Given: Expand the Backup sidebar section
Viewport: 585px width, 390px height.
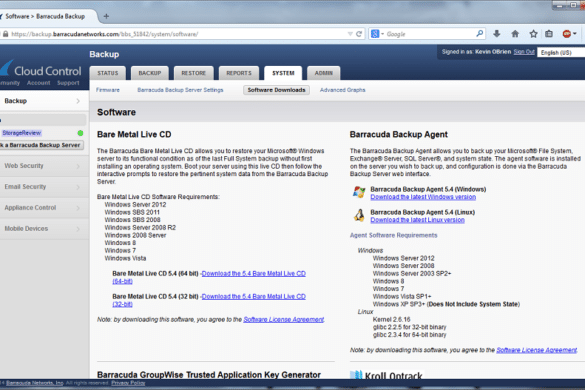Looking at the screenshot, I should [x=44, y=101].
